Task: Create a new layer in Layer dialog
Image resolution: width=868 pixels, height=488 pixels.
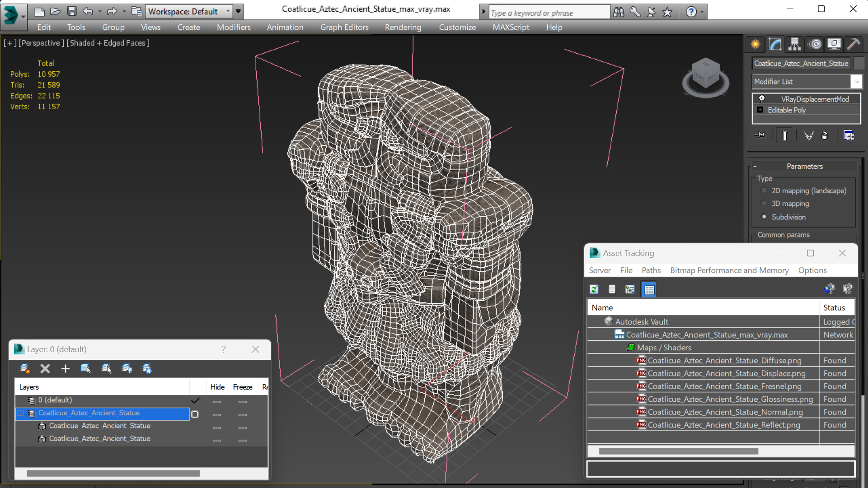Action: [x=25, y=369]
